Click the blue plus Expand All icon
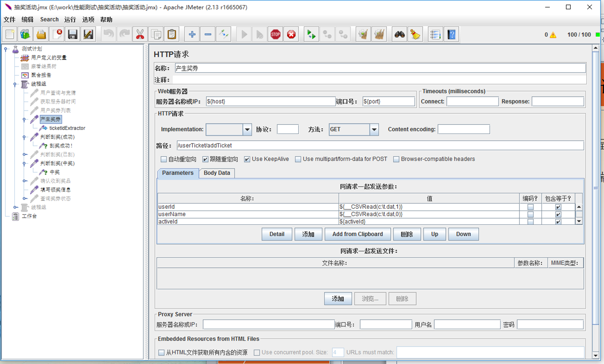Image resolution: width=604 pixels, height=364 pixels. pyautogui.click(x=192, y=34)
